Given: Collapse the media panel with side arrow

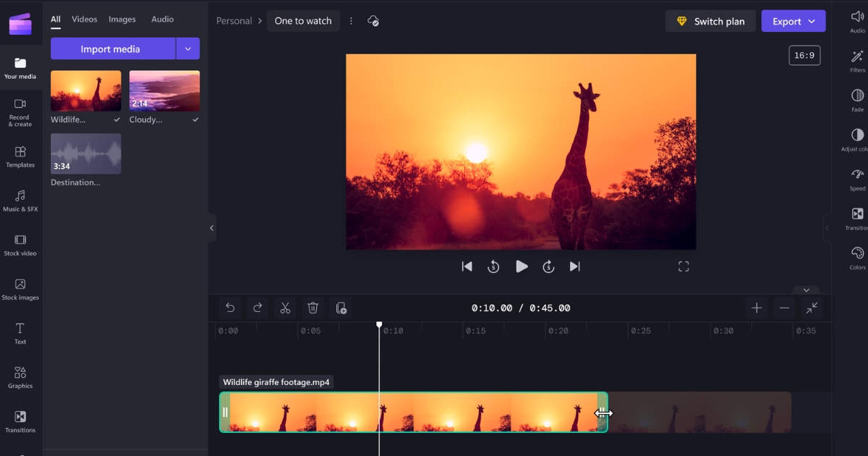Looking at the screenshot, I should [212, 228].
